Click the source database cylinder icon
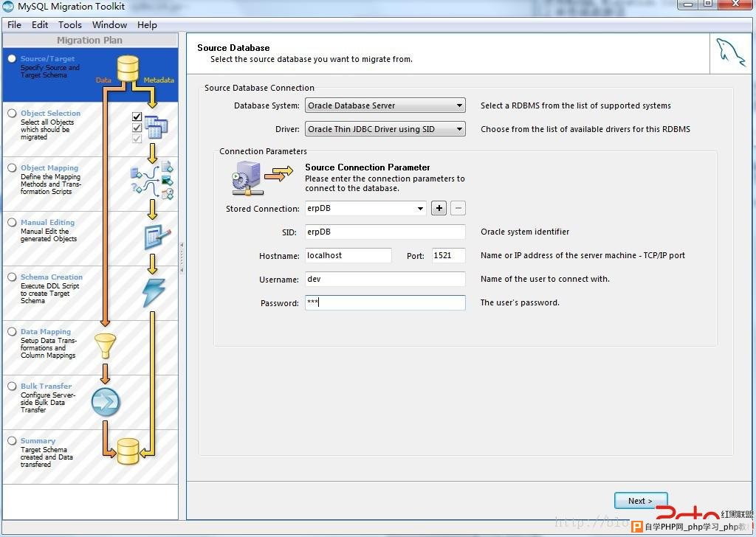This screenshot has width=756, height=537. coord(128,69)
